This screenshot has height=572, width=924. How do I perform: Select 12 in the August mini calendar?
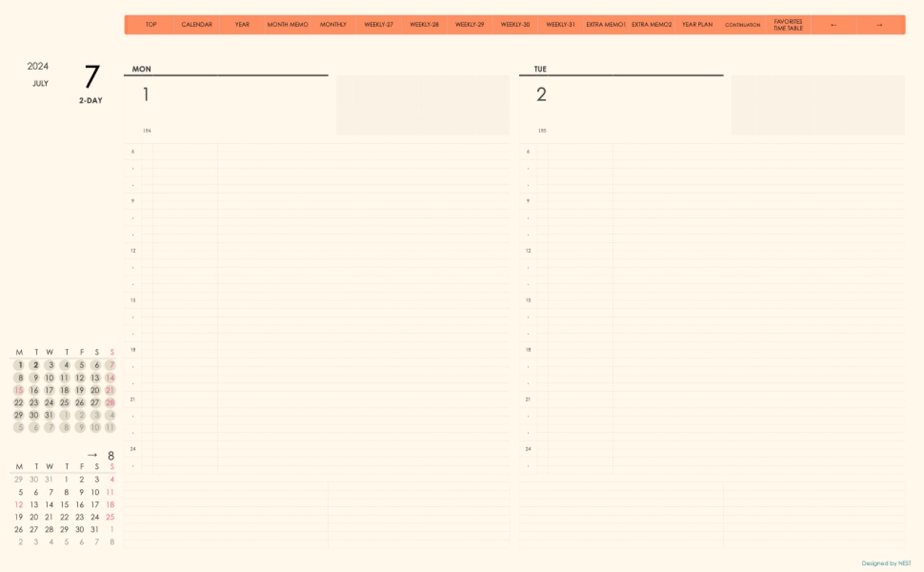[x=19, y=505]
